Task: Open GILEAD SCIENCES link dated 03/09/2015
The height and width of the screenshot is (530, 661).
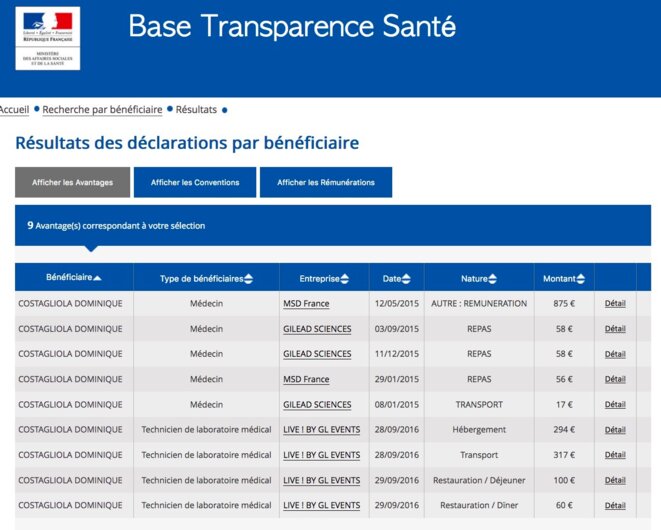Action: pyautogui.click(x=317, y=329)
